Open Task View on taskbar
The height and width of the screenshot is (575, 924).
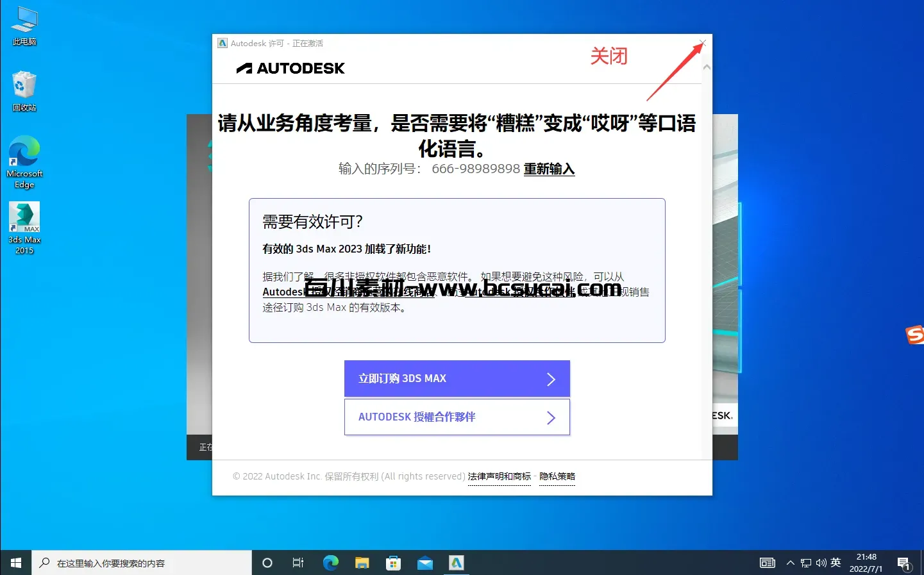(298, 563)
